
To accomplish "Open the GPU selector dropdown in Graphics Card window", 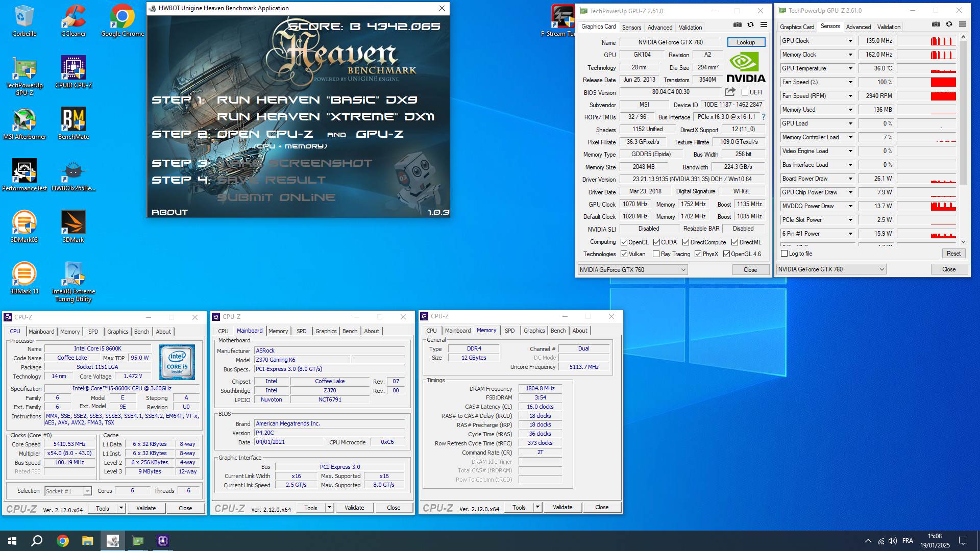I will coord(632,270).
